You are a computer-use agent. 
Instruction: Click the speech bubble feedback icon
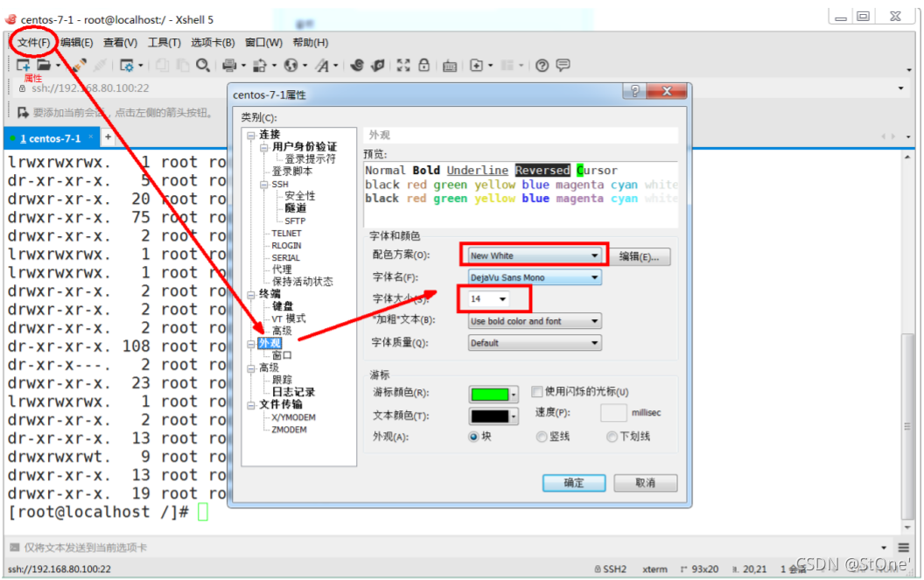coord(563,65)
